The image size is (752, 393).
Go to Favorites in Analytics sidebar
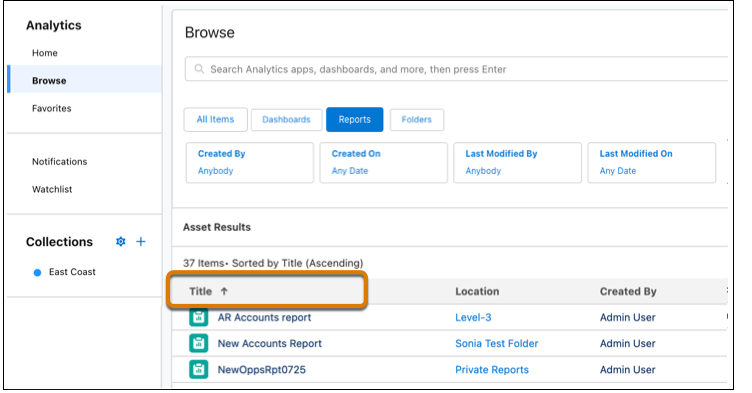(x=52, y=108)
